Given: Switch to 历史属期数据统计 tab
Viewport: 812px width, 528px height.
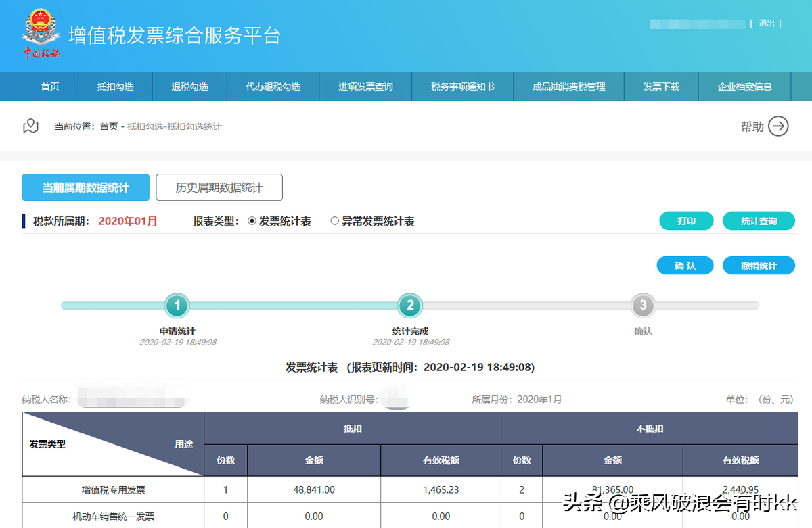Looking at the screenshot, I should (x=219, y=187).
